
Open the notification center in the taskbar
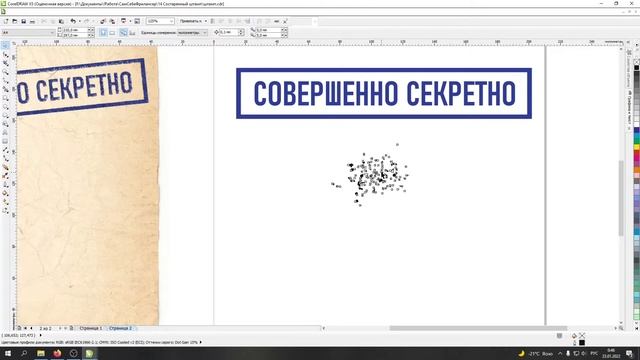[x=629, y=353]
